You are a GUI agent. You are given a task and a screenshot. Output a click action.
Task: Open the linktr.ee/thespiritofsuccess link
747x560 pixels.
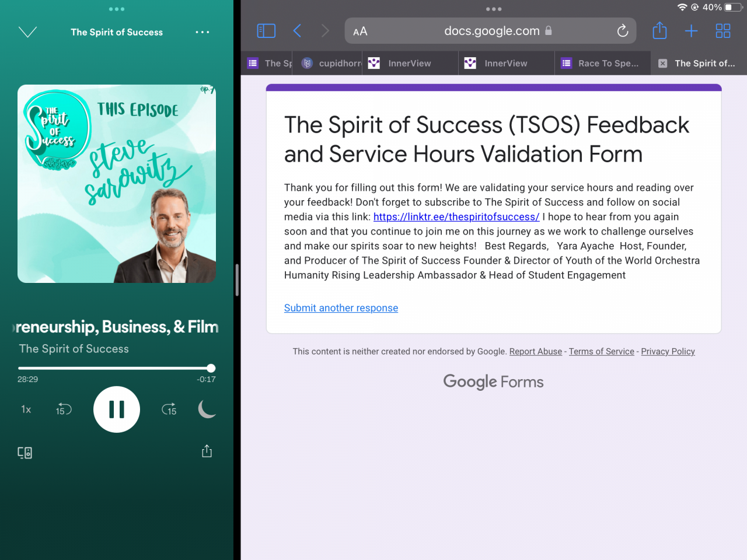(456, 217)
